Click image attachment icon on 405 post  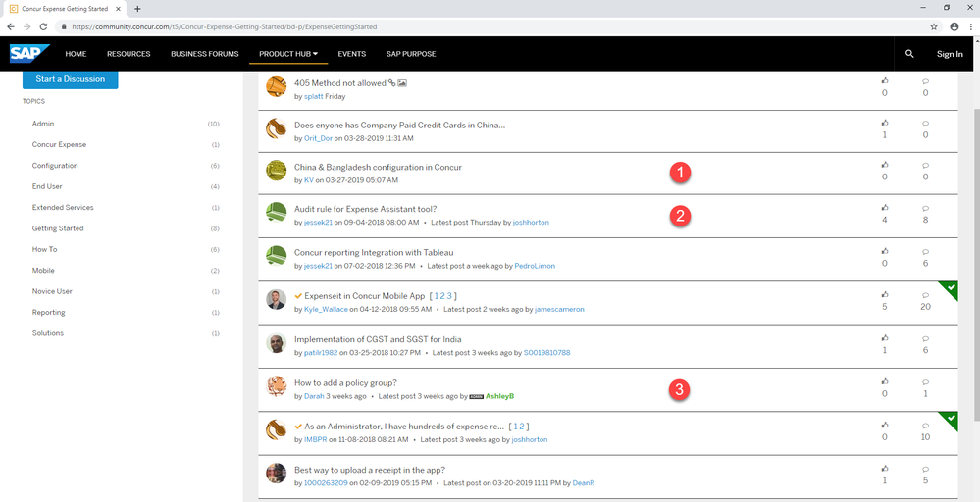pyautogui.click(x=402, y=82)
